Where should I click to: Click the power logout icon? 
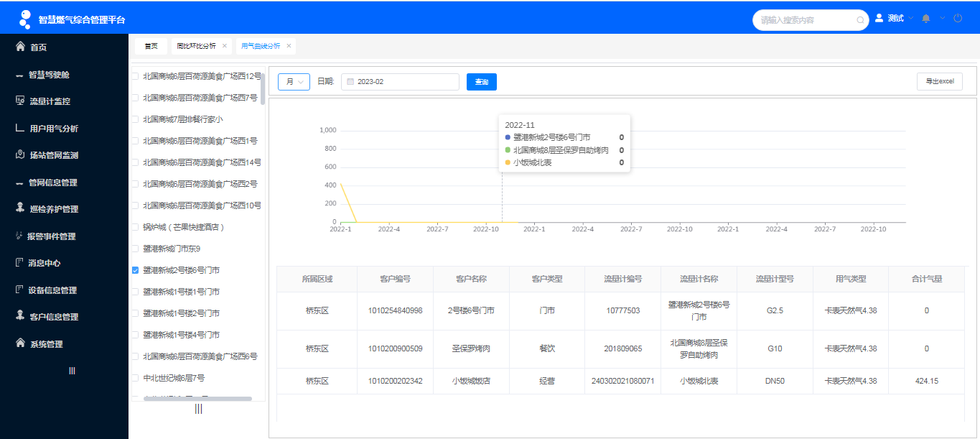(958, 18)
